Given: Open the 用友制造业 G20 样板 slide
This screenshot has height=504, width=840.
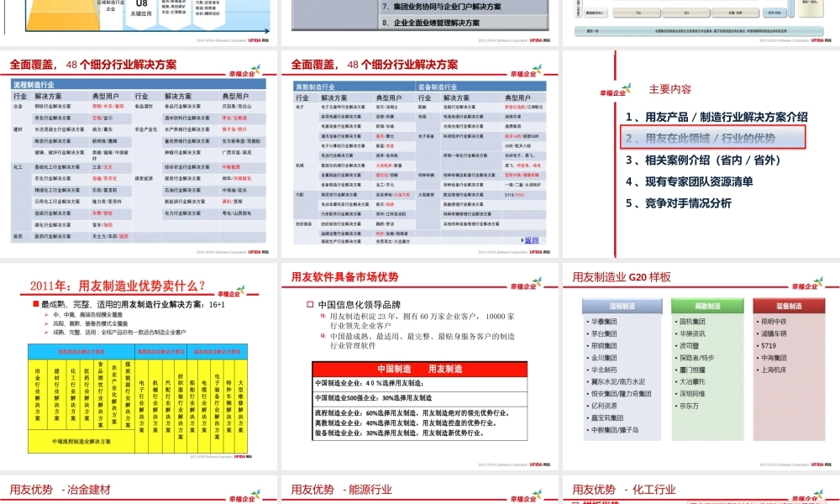Looking at the screenshot, I should pyautogui.click(x=701, y=367).
